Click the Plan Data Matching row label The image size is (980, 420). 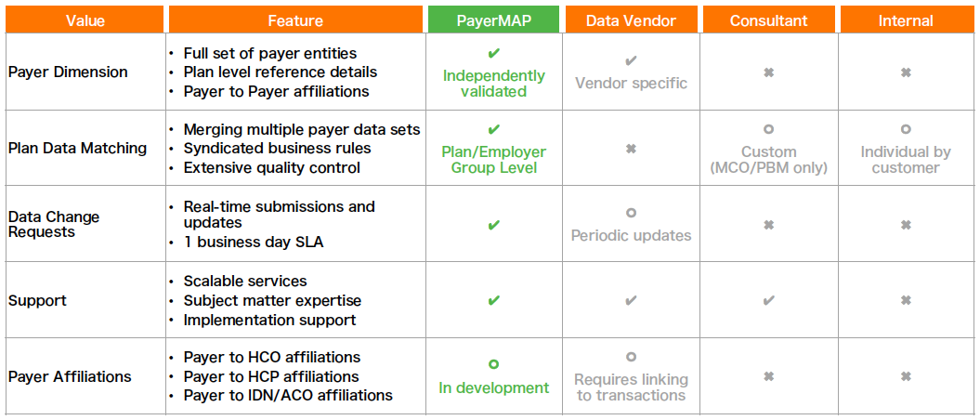[x=77, y=149]
